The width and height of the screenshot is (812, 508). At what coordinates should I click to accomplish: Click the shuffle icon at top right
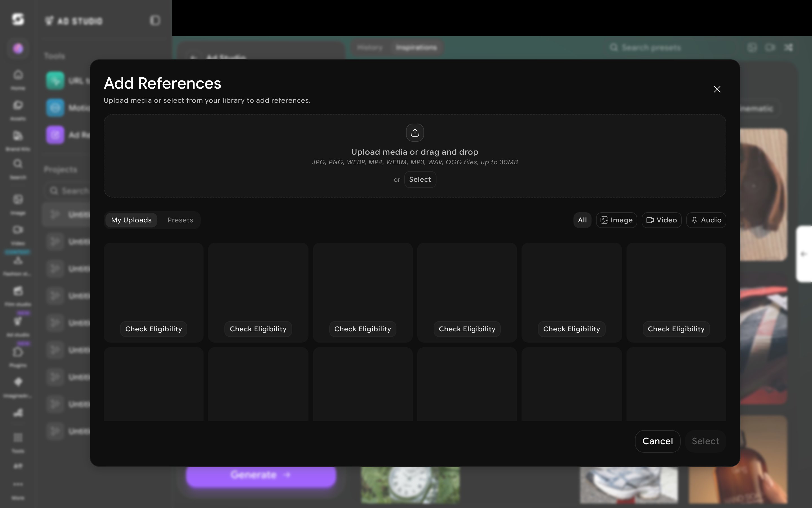[x=788, y=47]
